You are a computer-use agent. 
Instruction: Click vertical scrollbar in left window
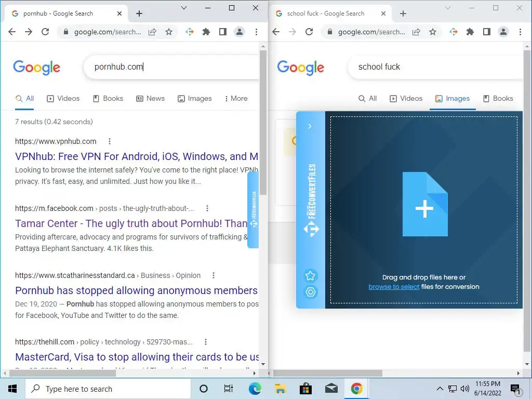(263, 122)
